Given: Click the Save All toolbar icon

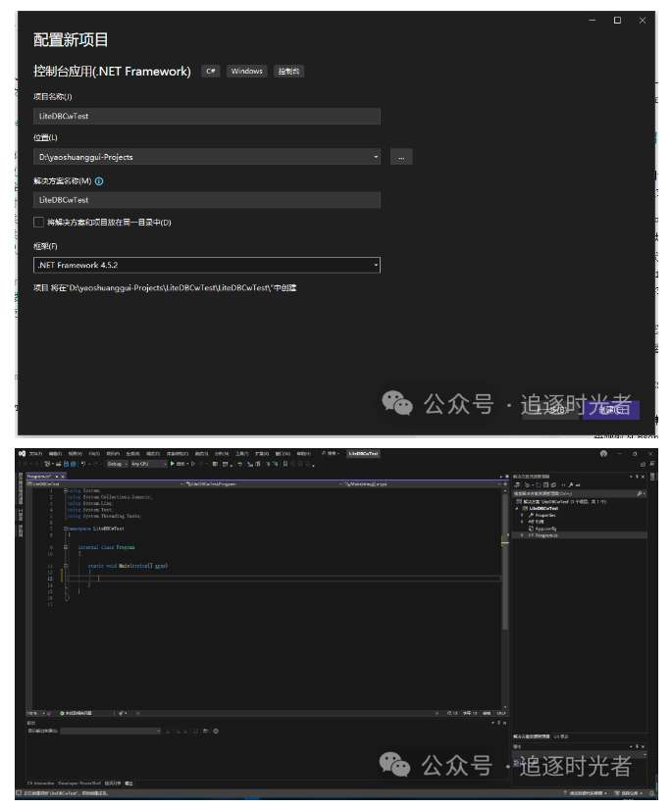Looking at the screenshot, I should click(74, 464).
